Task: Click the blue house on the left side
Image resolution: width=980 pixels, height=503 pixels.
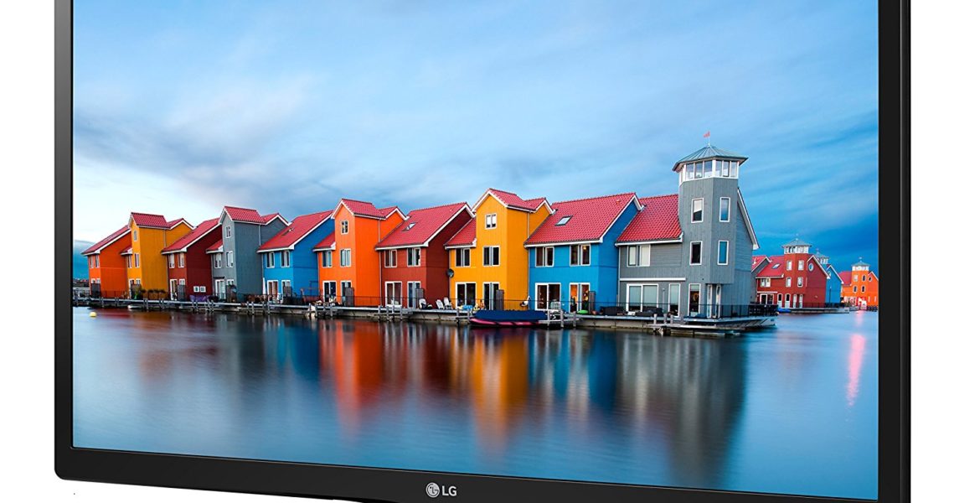Action: [x=285, y=260]
